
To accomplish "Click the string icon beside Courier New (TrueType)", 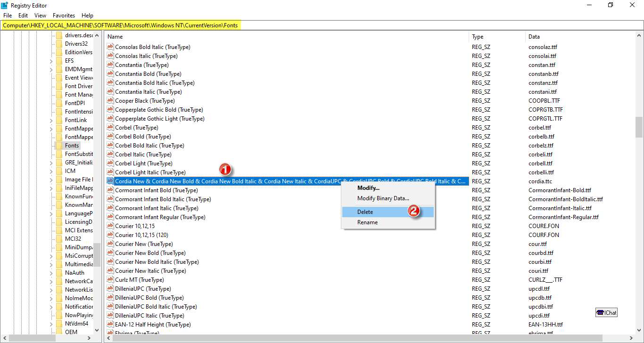I will tap(110, 244).
